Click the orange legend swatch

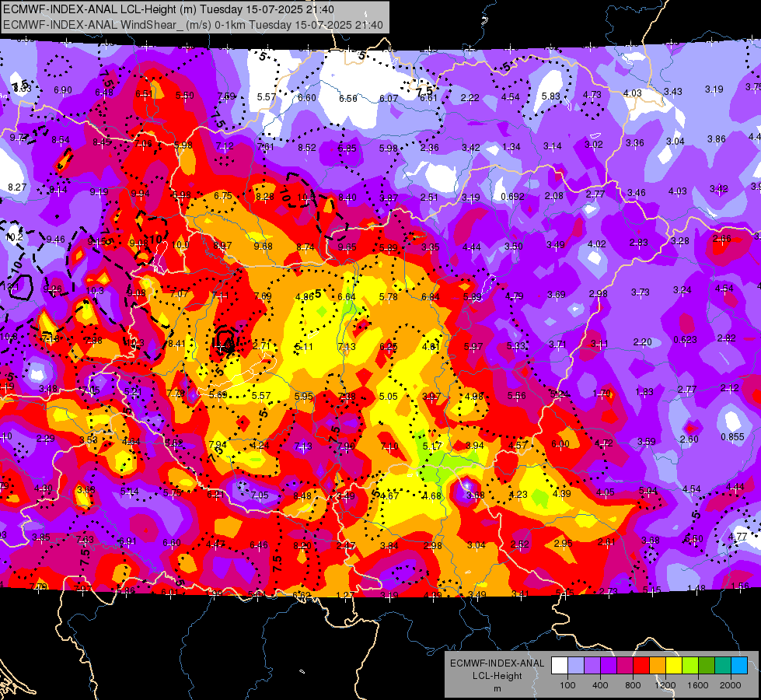(658, 666)
